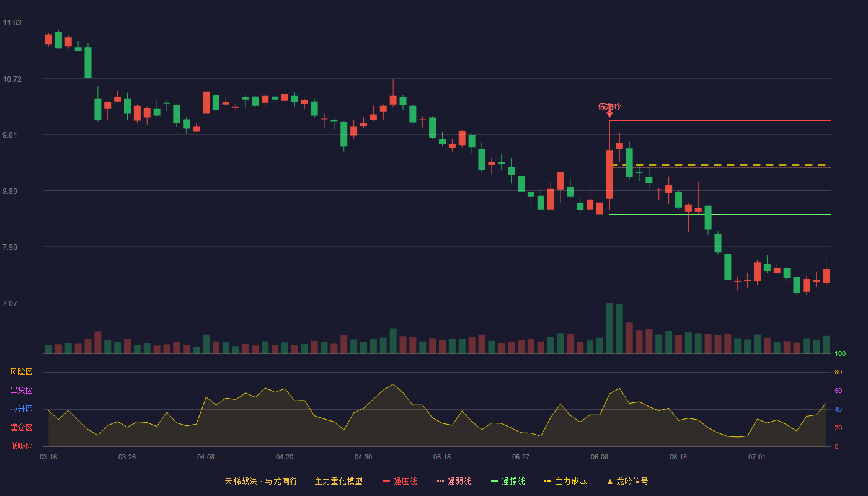Select the 拉升区 zone label
Screen dimensions: 868x496
click(x=21, y=409)
